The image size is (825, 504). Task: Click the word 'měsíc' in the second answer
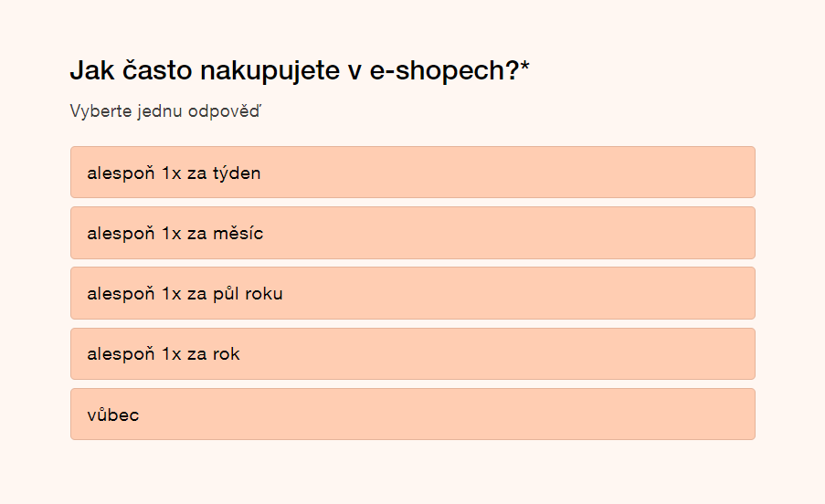click(x=237, y=233)
